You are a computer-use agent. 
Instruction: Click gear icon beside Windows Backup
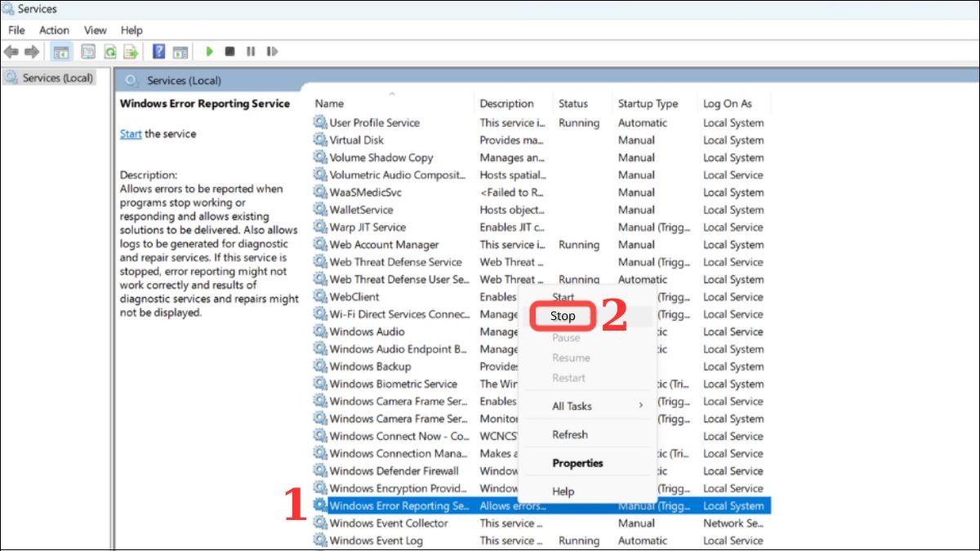coord(319,367)
